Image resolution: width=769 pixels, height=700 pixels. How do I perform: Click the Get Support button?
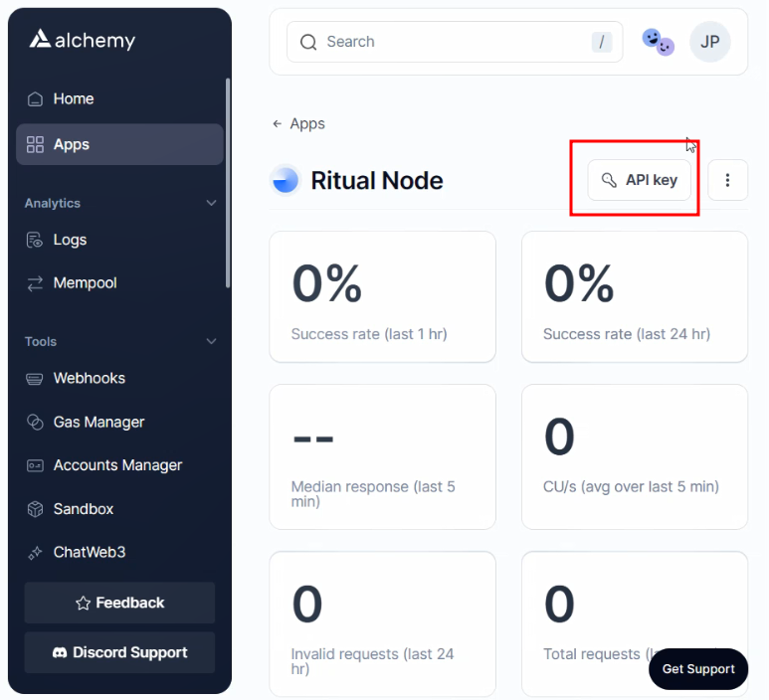[698, 668]
